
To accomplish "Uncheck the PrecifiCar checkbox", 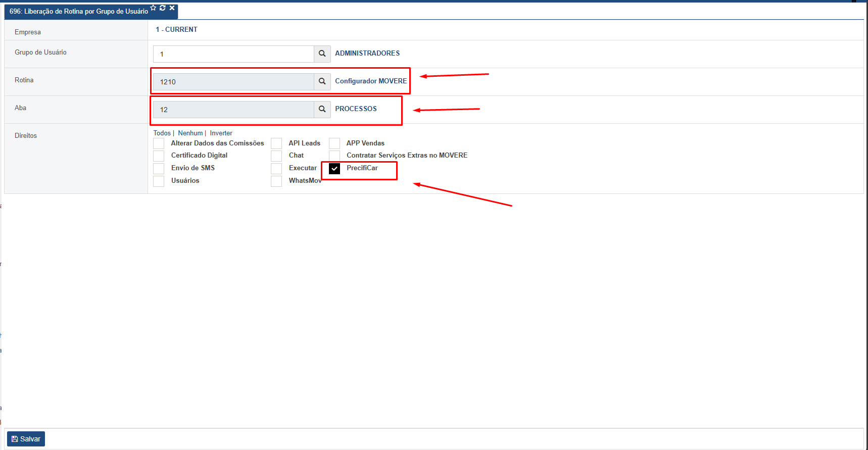I will pyautogui.click(x=334, y=168).
